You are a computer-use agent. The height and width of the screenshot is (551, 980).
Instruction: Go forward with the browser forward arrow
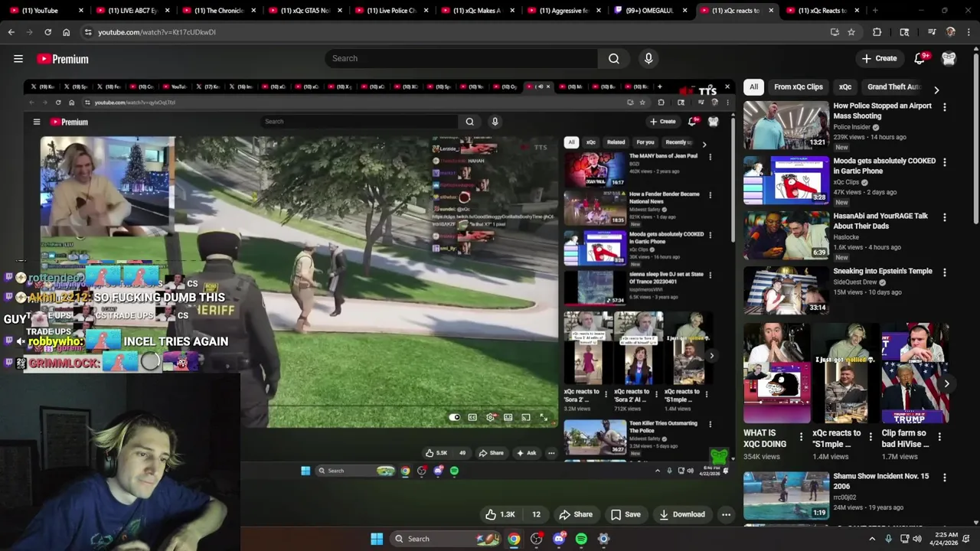(x=29, y=32)
